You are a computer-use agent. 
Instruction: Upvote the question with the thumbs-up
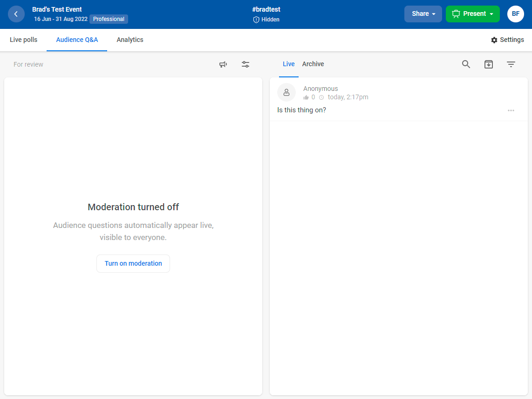pos(305,97)
